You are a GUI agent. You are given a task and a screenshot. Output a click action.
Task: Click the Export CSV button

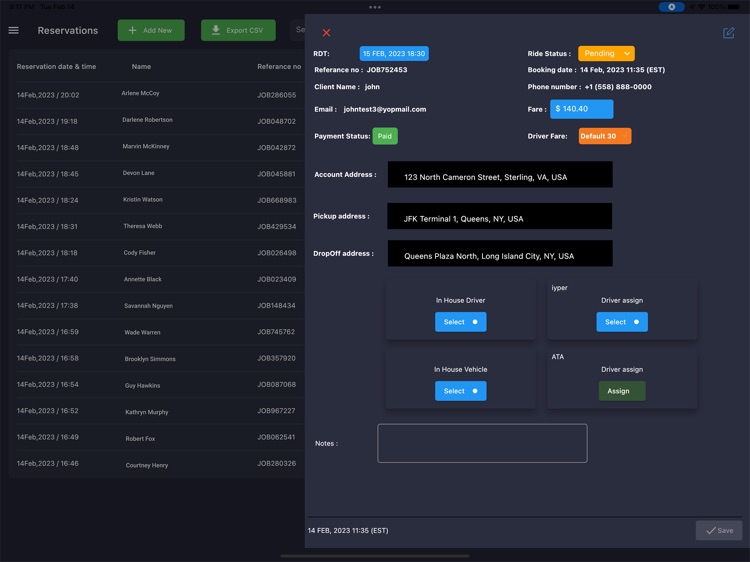[x=238, y=30]
